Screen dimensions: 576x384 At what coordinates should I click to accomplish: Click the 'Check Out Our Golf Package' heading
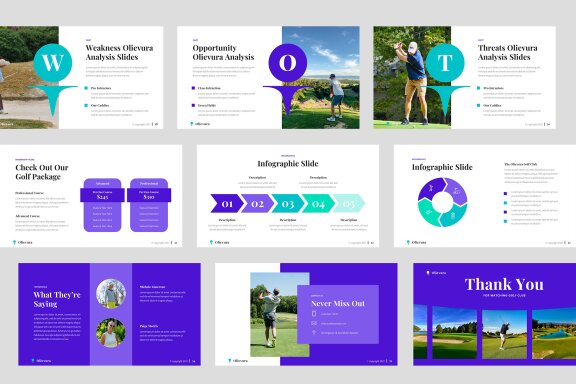pos(42,172)
